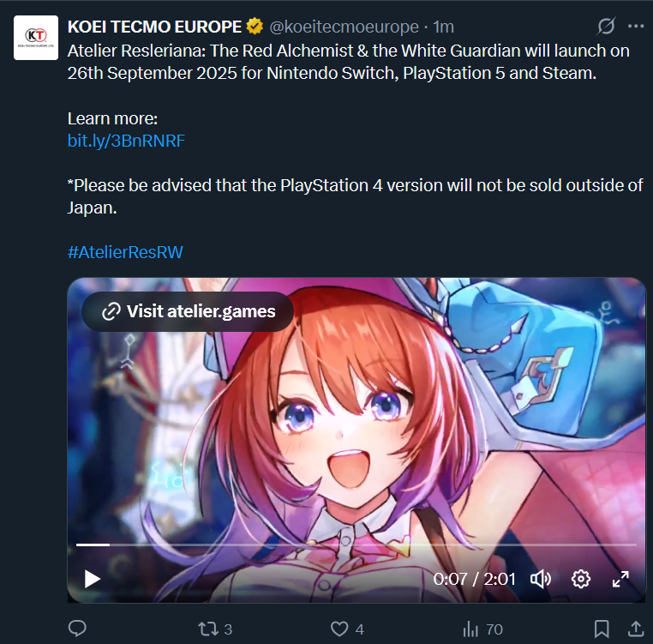Click the KOEI TECMO EUROPE display name
653x644 pixels.
click(154, 27)
